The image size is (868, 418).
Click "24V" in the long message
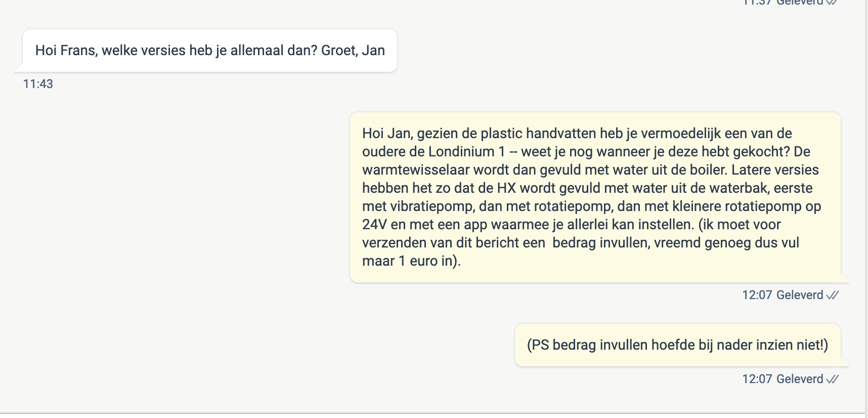pos(374,225)
